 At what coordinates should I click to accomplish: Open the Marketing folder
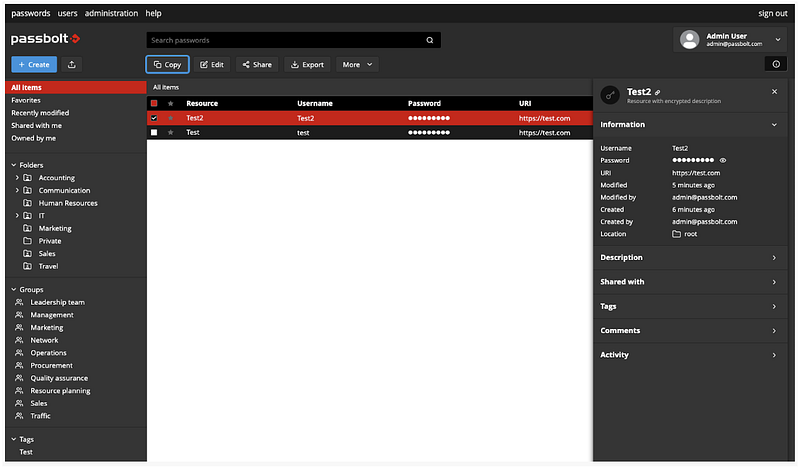(x=55, y=228)
